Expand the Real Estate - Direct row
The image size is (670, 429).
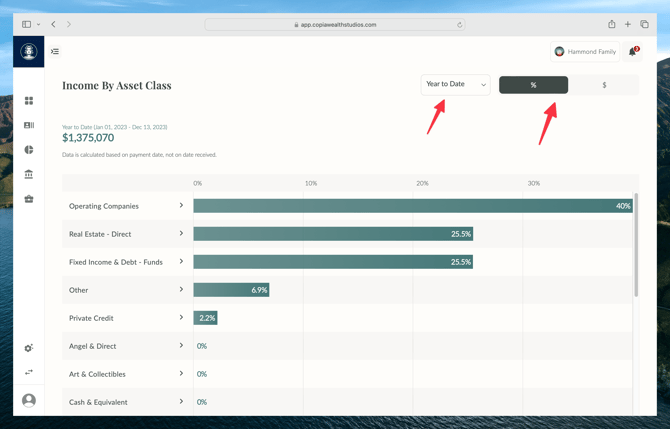(181, 234)
